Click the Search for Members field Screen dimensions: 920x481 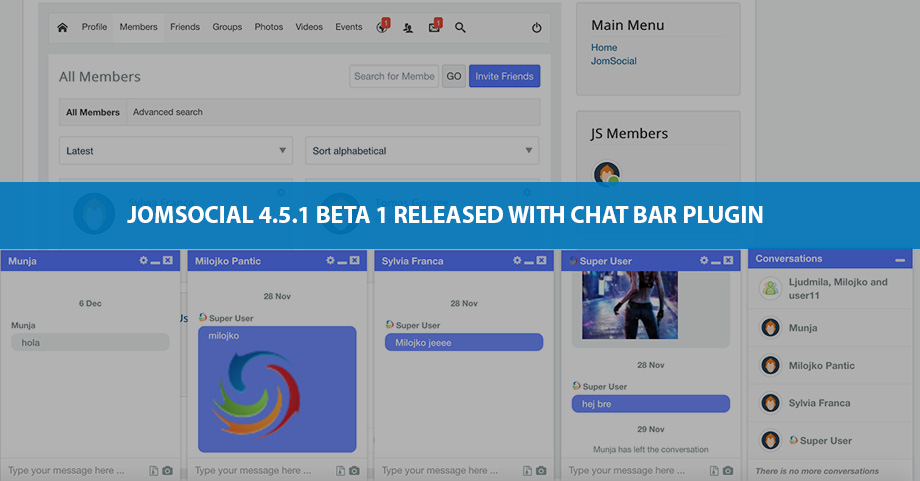(394, 76)
